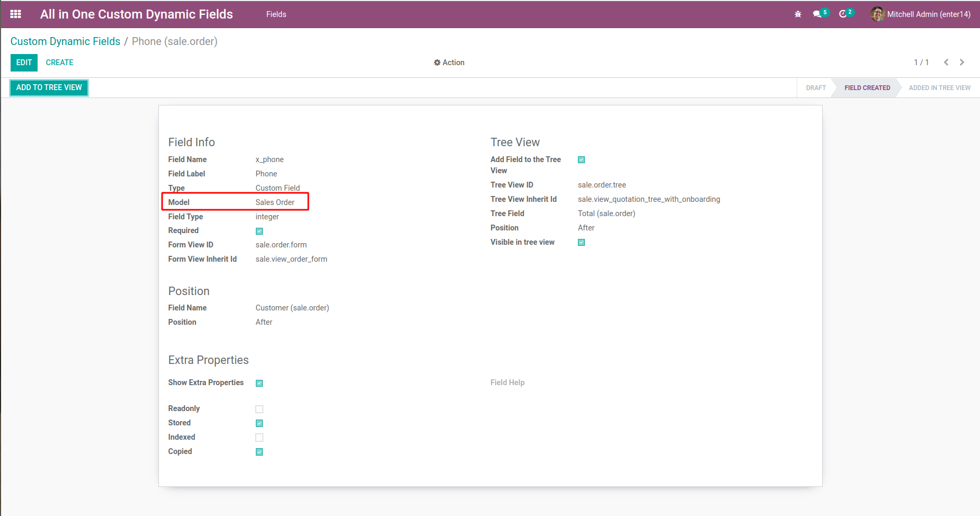Screen dimensions: 980x516
Task: Click the Create button
Action: [59, 63]
